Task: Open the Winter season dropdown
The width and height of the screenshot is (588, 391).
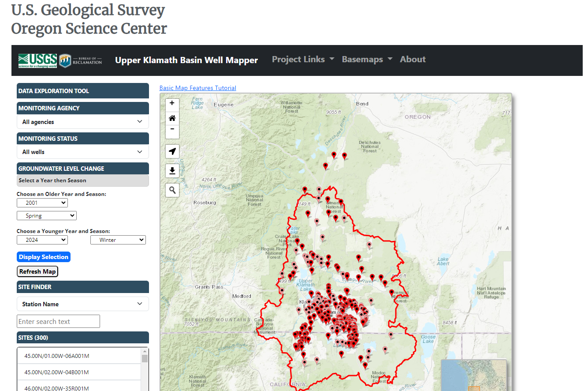Action: (118, 240)
